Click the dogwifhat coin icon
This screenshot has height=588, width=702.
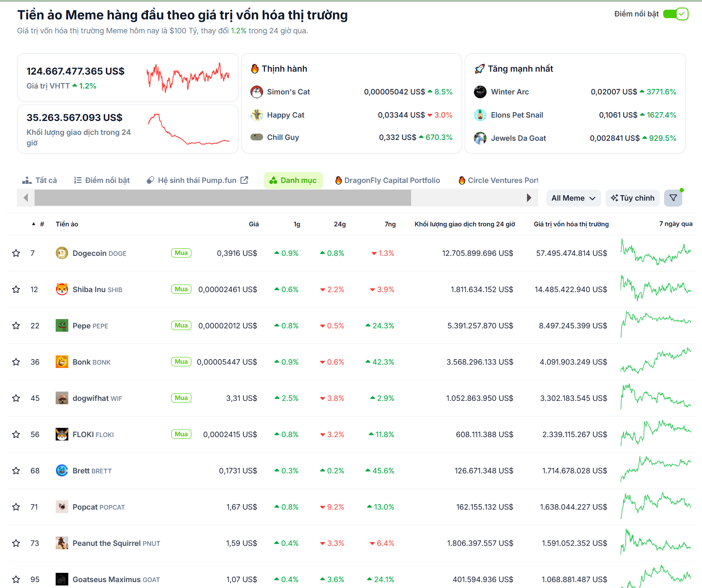coord(62,398)
